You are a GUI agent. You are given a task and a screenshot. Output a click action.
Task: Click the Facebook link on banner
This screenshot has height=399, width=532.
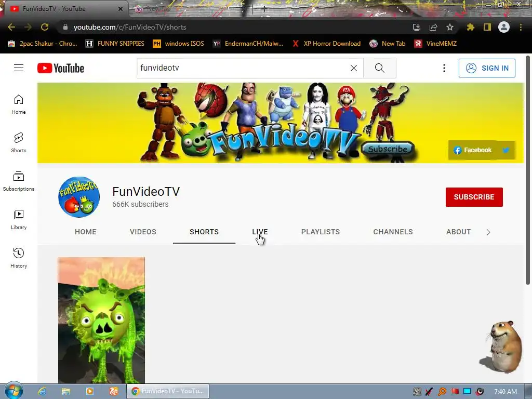click(473, 150)
